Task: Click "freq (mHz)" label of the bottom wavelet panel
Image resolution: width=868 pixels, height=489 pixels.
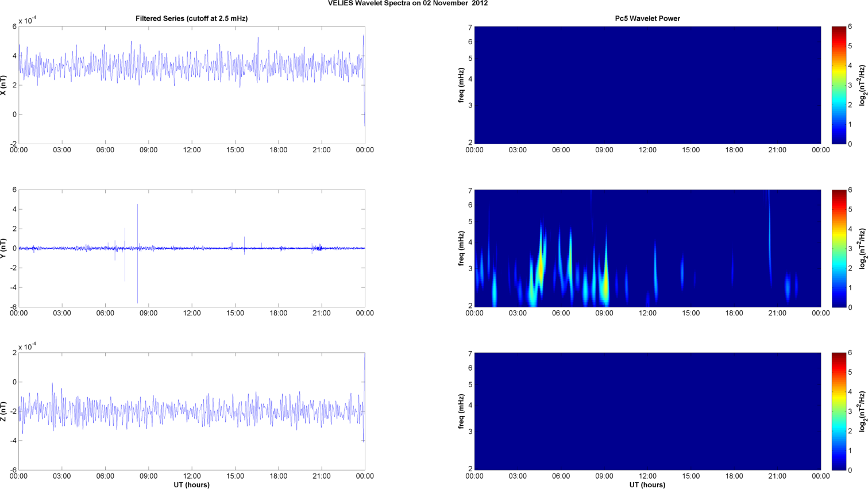Action: (x=461, y=411)
